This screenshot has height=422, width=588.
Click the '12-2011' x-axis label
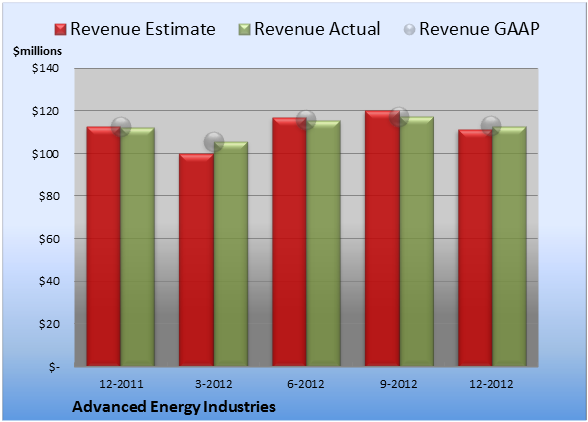tap(121, 384)
